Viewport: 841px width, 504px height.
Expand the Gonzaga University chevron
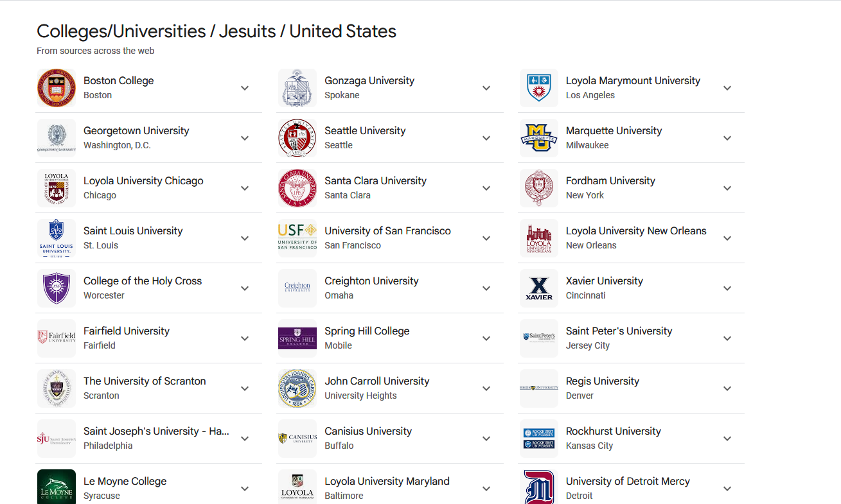tap(486, 88)
